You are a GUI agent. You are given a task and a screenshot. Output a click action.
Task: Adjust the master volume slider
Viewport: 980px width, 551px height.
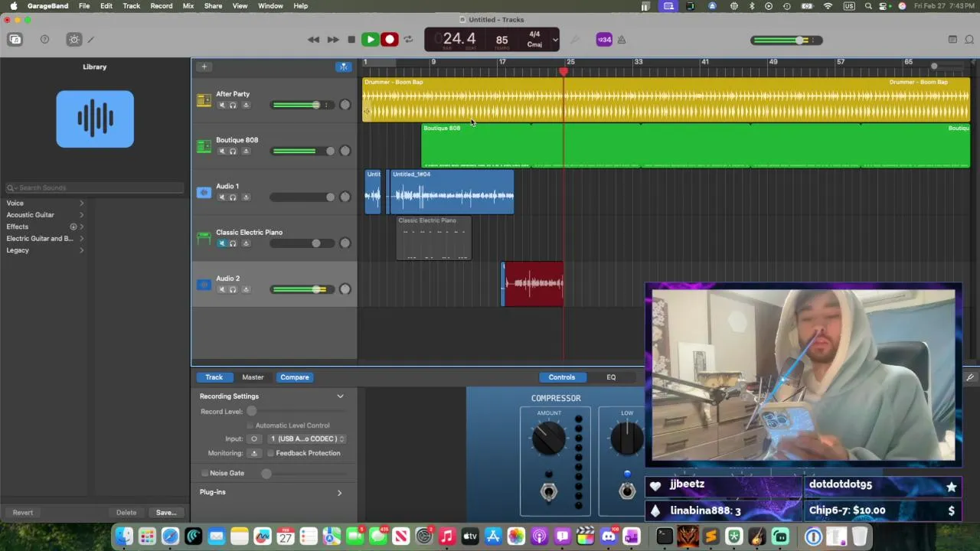786,40
